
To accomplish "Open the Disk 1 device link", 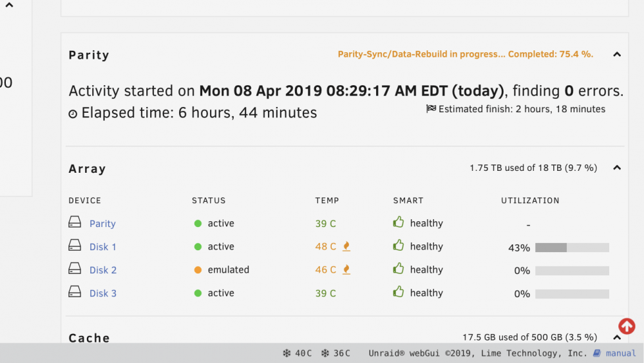I will [x=102, y=247].
